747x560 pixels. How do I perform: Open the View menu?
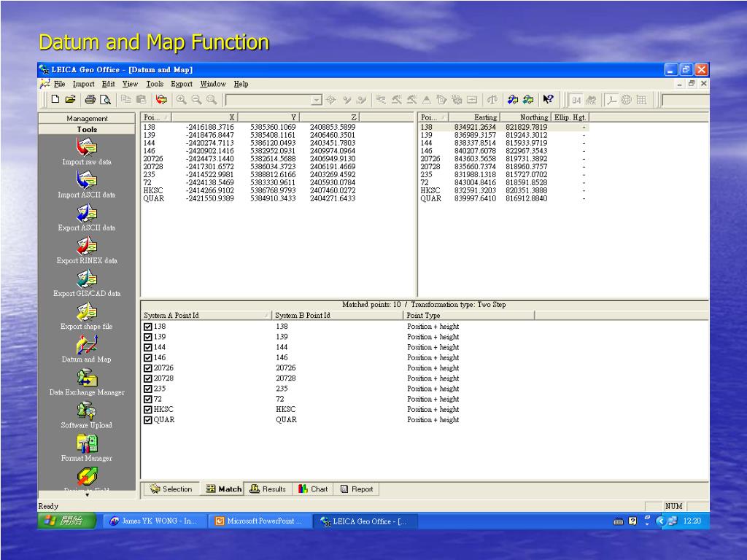(130, 84)
